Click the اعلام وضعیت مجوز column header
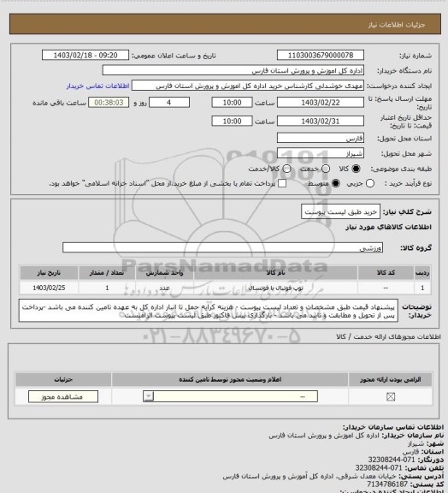This screenshot has width=448, height=493. pos(230,379)
